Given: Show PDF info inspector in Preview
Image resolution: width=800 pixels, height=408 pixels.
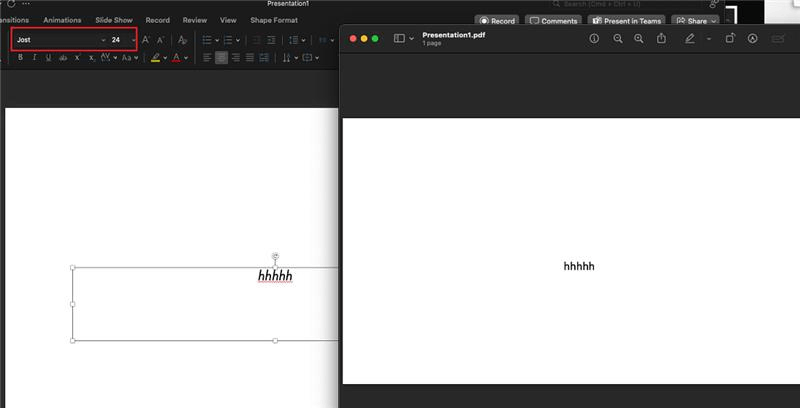Looking at the screenshot, I should [594, 39].
